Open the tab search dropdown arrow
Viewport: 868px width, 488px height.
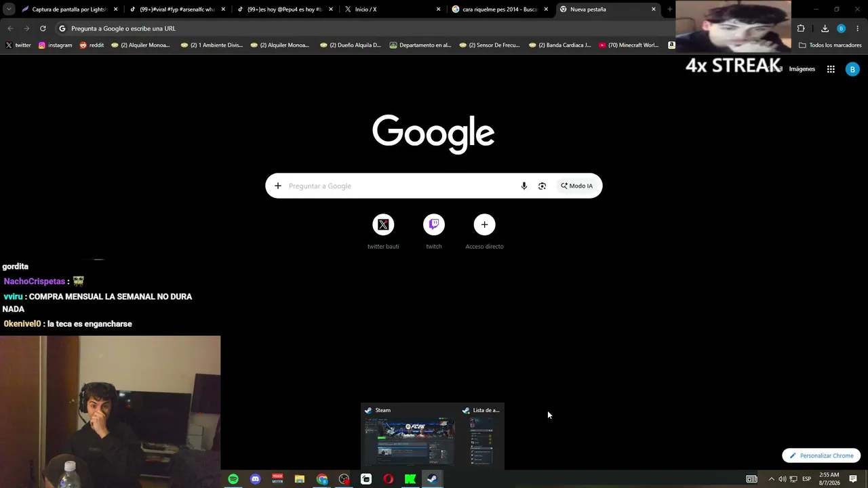7,9
